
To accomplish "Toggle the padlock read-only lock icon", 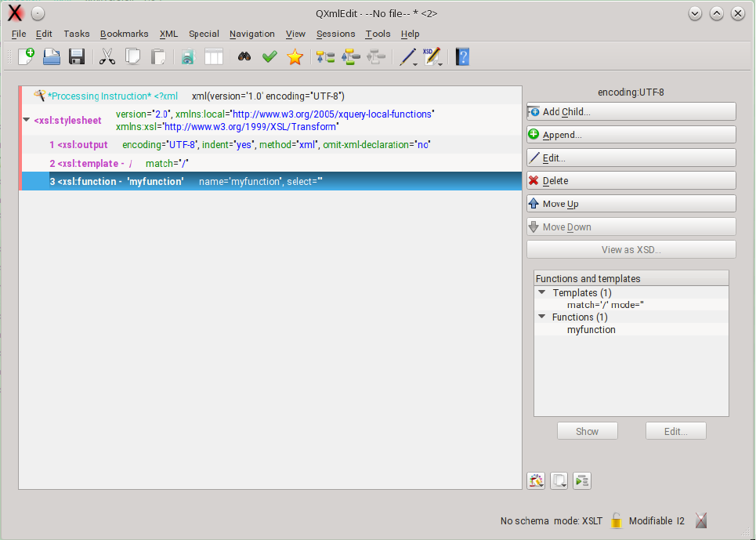I will [617, 520].
